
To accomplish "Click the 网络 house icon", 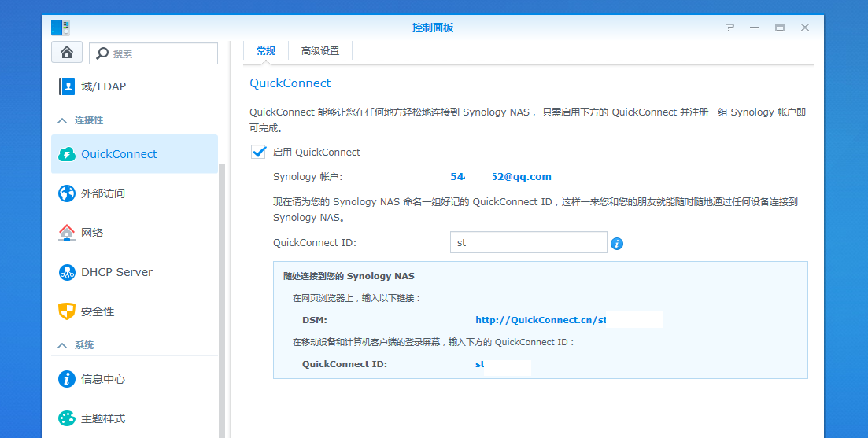I will coord(67,233).
